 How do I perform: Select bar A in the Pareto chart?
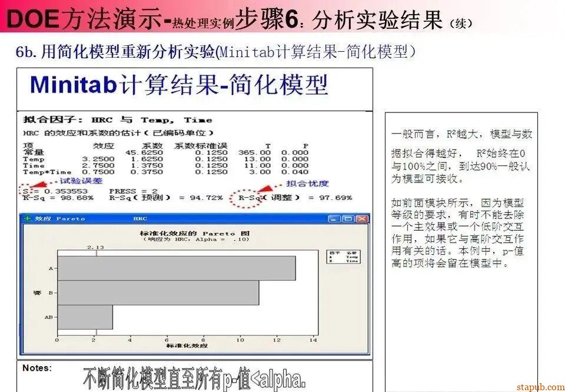coord(177,268)
